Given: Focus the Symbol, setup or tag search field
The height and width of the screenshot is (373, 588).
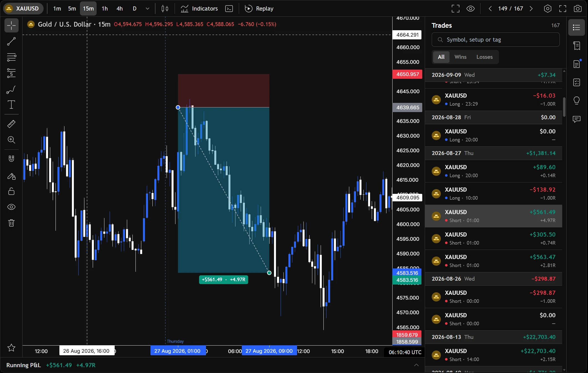Looking at the screenshot, I should tap(496, 40).
